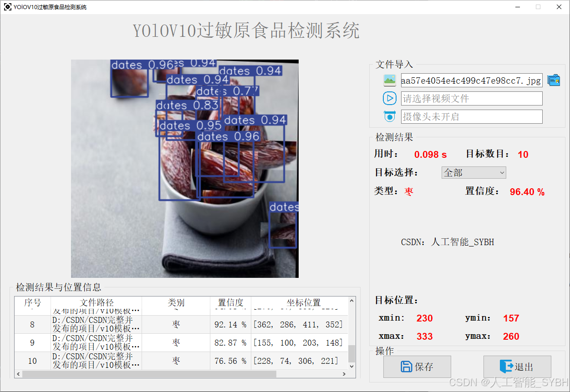
Task: Click the horizontal scrollbar left arrow of the table
Action: [18, 374]
